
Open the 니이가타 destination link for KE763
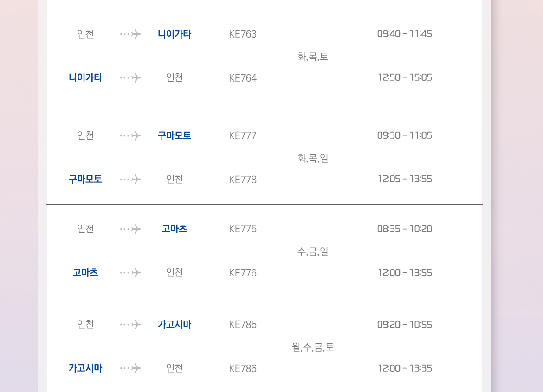click(x=175, y=34)
